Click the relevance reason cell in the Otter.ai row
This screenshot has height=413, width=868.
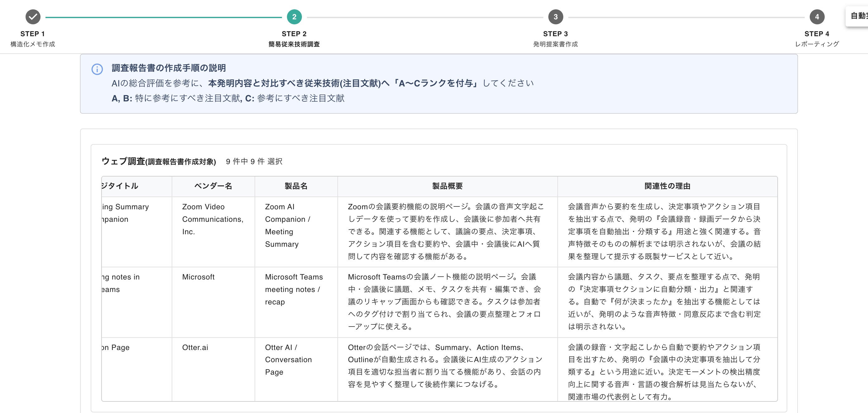(x=667, y=369)
